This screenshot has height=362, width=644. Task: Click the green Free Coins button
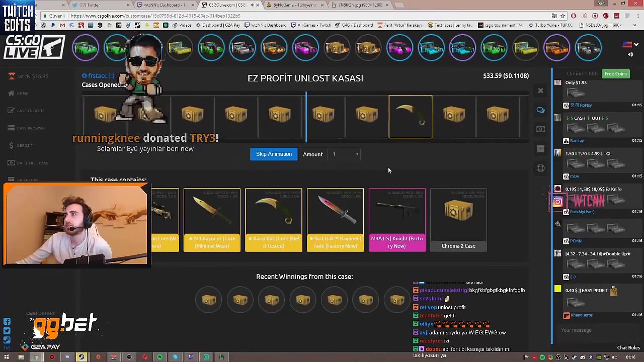point(615,74)
